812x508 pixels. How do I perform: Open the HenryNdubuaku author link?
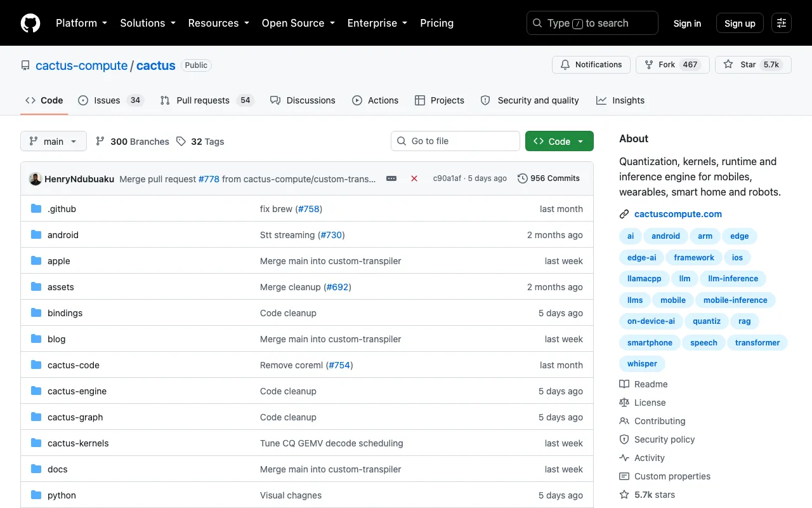[79, 178]
